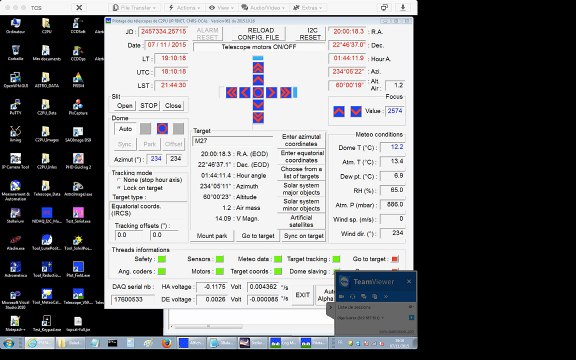
Task: Click the dome stop circle icon
Action: pyautogui.click(x=162, y=129)
